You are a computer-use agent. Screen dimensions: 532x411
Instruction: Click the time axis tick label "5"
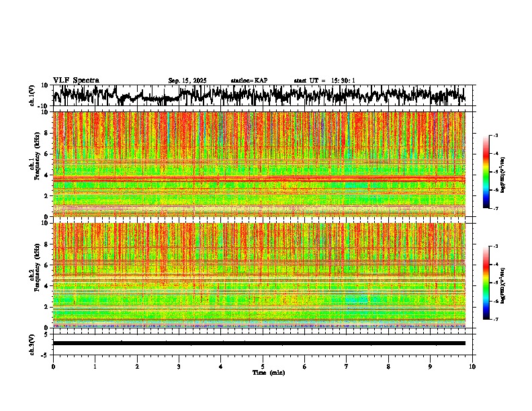click(263, 367)
